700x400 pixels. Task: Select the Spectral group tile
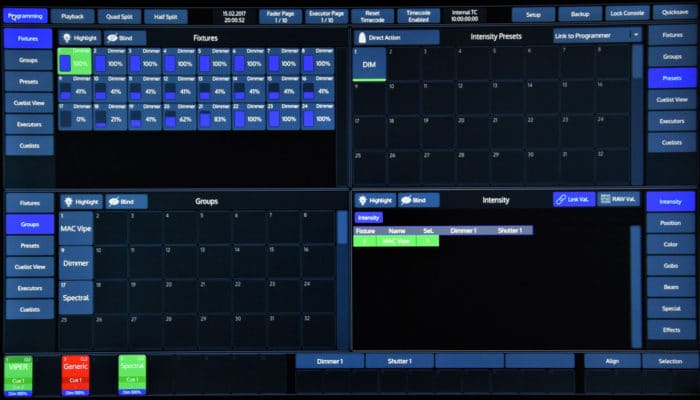76,296
